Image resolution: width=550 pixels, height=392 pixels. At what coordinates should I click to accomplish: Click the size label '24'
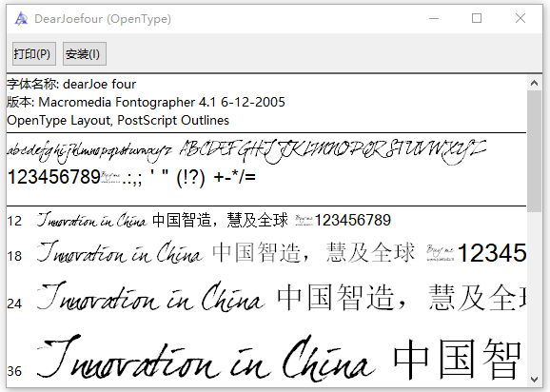pyautogui.click(x=14, y=304)
